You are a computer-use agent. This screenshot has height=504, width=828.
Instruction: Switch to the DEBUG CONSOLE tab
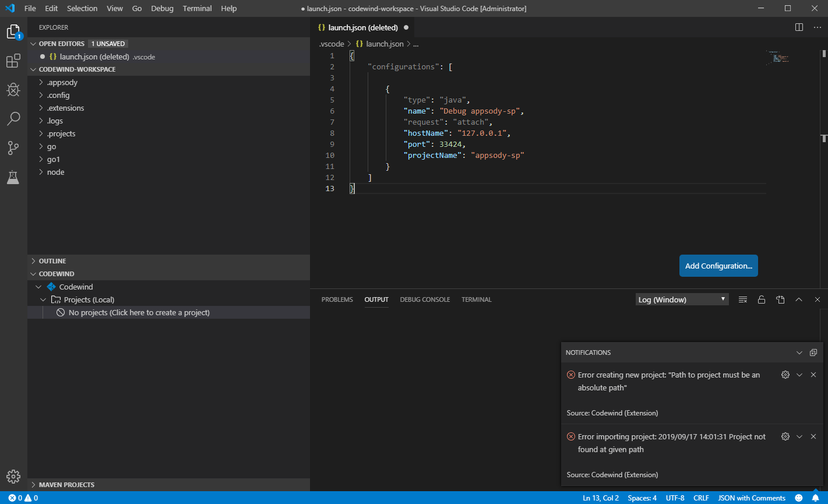pos(424,299)
